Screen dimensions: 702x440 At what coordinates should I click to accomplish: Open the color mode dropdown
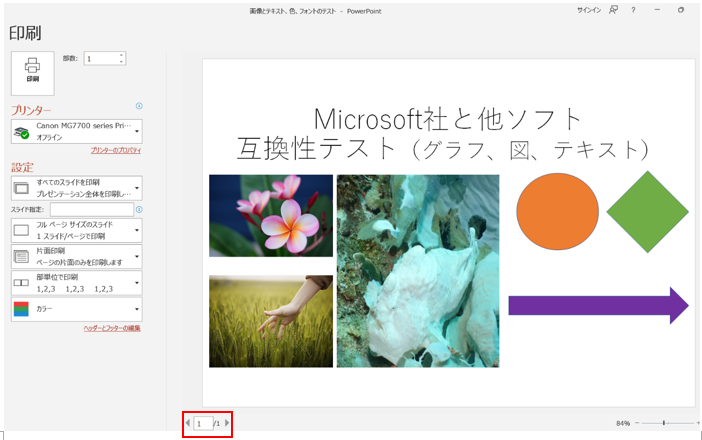point(76,309)
